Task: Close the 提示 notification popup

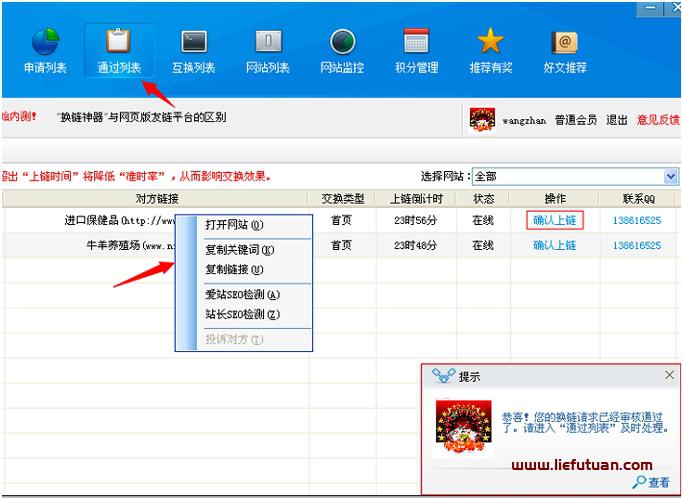Action: pos(669,375)
